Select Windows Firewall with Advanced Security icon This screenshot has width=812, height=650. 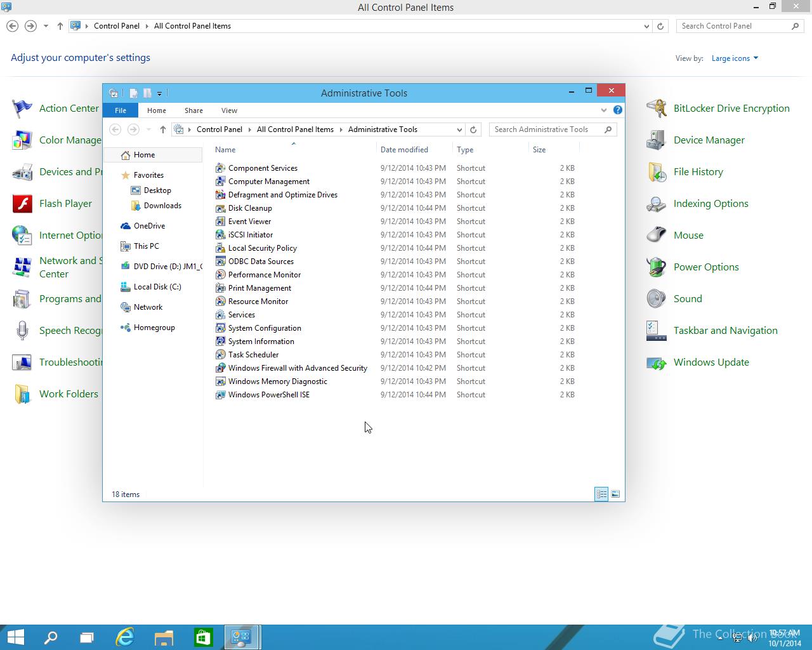220,368
